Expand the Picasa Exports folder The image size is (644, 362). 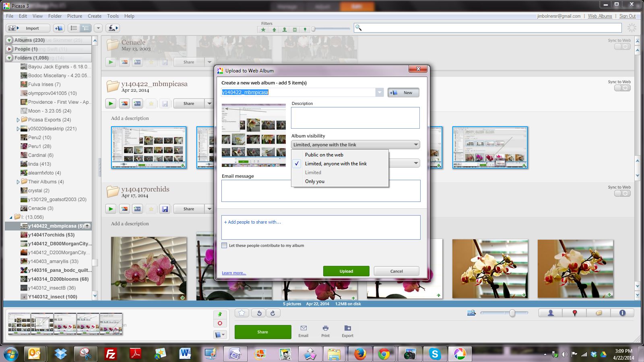pyautogui.click(x=18, y=120)
